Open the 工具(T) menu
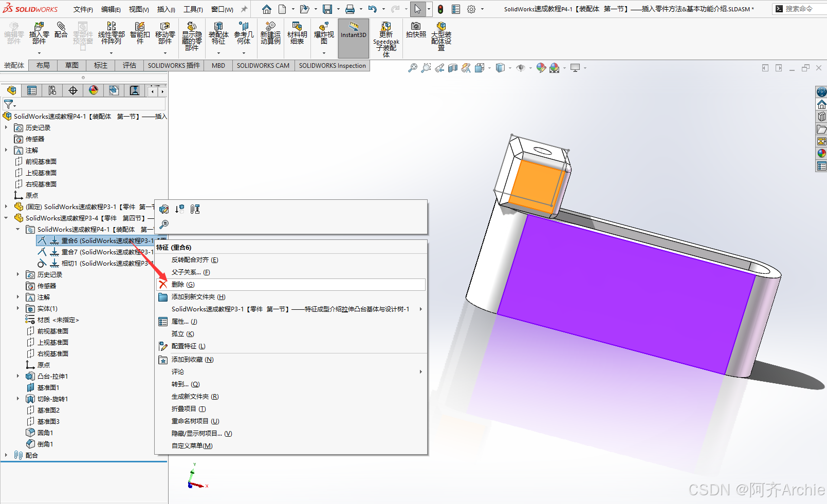The image size is (827, 504). [x=193, y=9]
